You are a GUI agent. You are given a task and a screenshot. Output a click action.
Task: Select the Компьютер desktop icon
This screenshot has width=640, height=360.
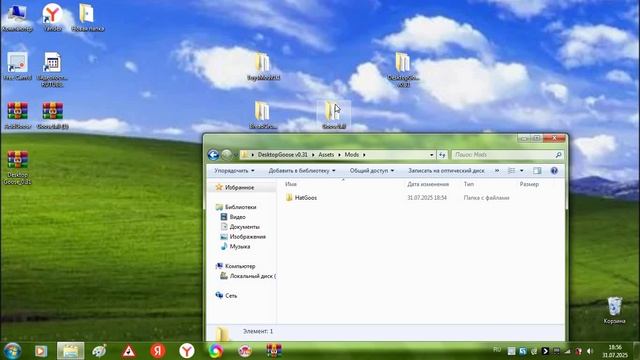tap(17, 18)
